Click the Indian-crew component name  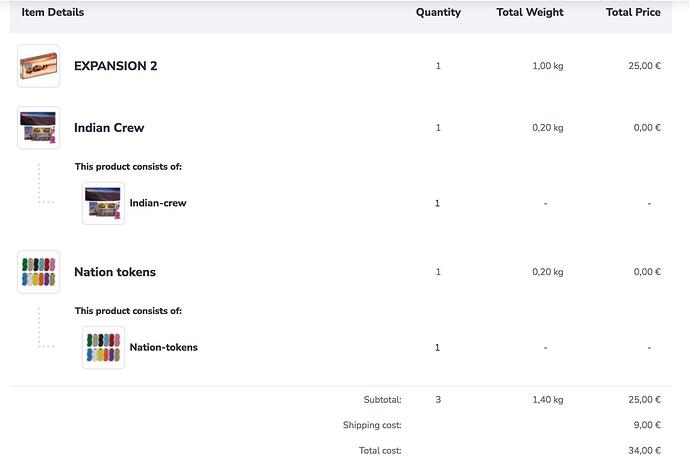point(158,203)
